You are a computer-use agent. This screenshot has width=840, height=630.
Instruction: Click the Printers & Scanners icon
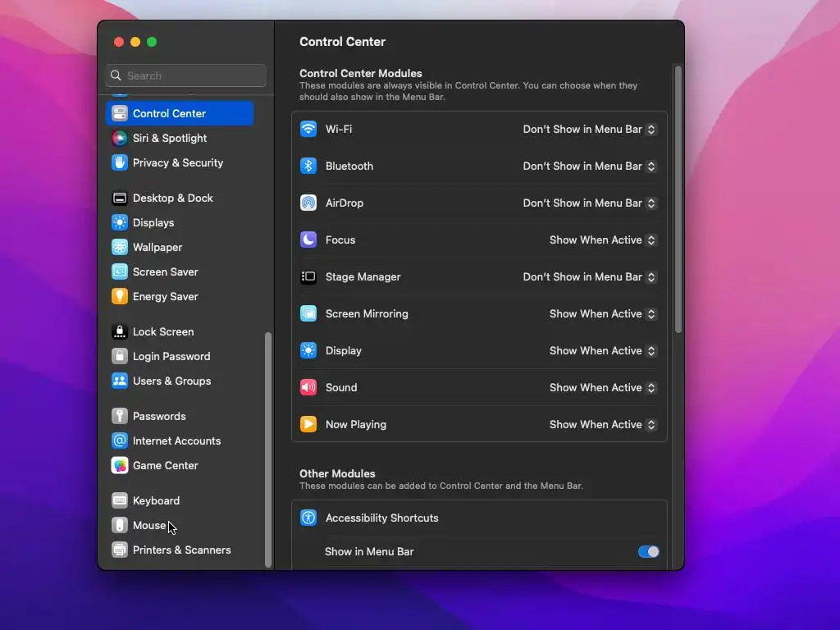(120, 550)
